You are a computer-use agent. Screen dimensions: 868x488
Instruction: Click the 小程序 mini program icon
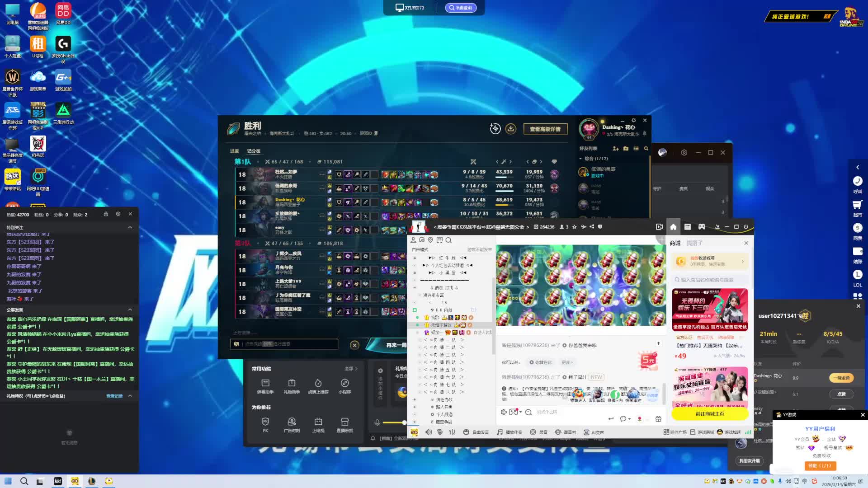pos(344,383)
